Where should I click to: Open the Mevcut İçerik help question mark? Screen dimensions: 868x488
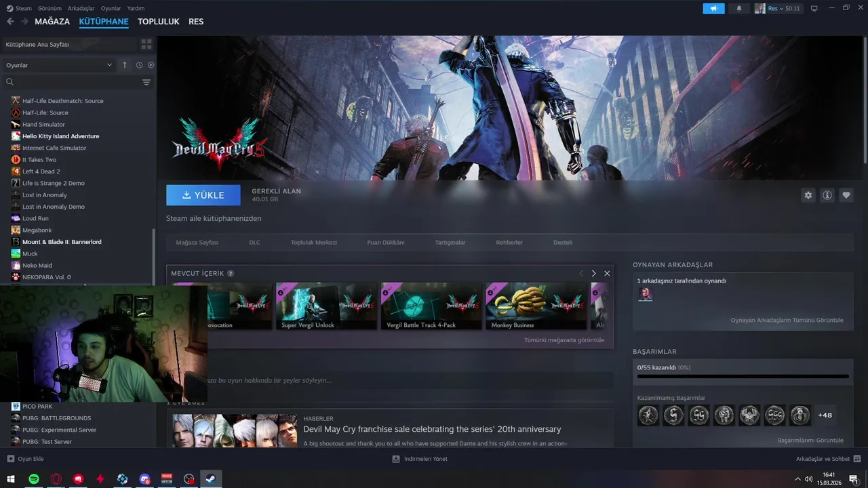[231, 273]
